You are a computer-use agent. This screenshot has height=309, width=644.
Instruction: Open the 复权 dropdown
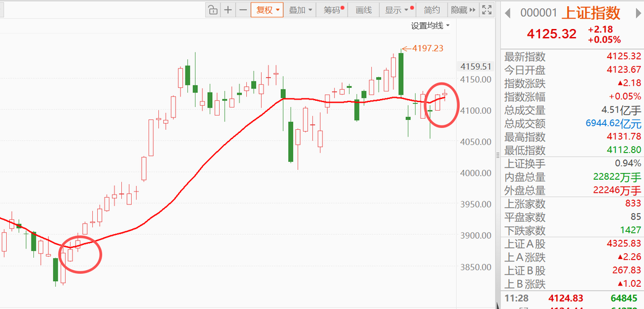(267, 10)
